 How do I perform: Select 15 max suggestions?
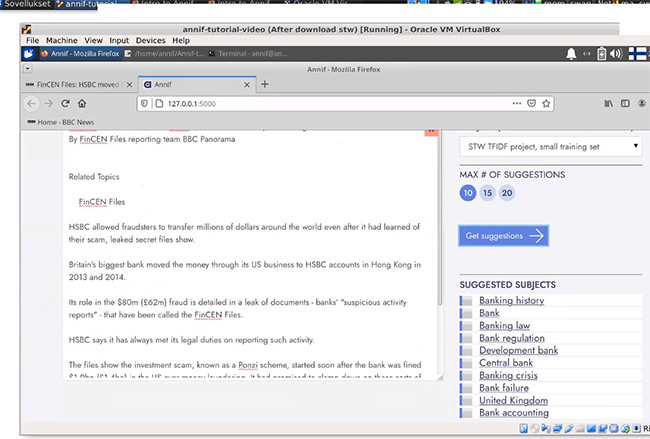point(488,193)
